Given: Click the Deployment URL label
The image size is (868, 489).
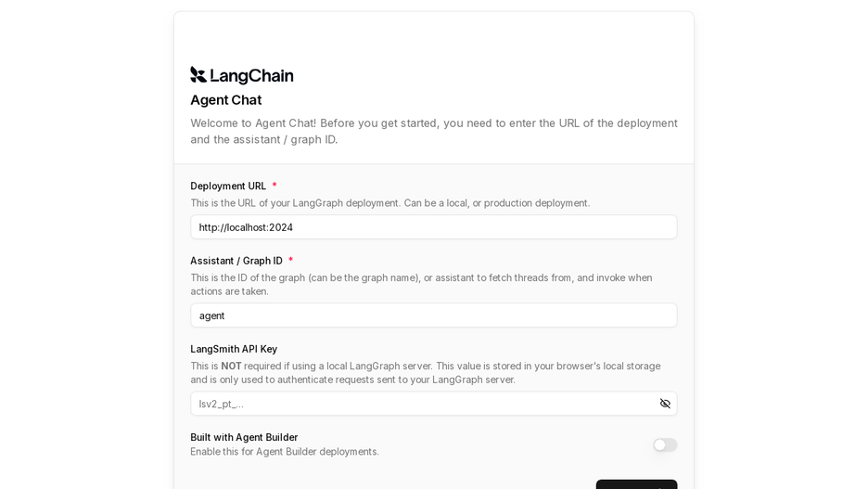Looking at the screenshot, I should coord(228,187).
